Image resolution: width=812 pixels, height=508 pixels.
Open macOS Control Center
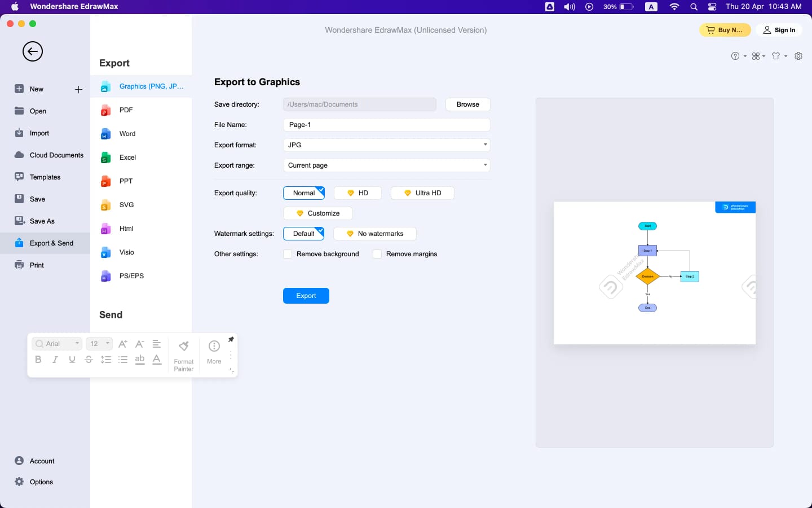pyautogui.click(x=712, y=7)
